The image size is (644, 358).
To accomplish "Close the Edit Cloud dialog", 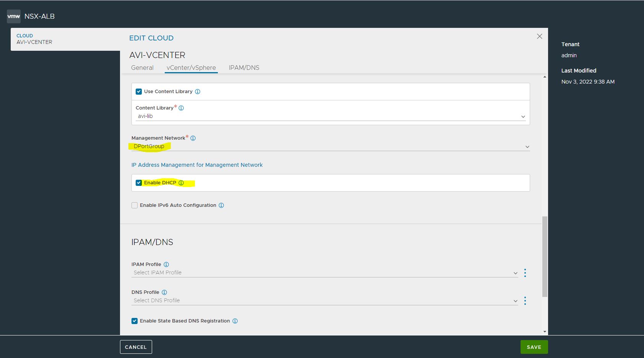I will (540, 36).
